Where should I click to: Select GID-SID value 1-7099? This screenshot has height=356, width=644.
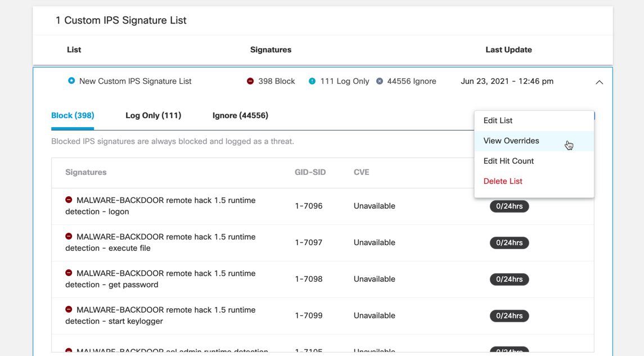tap(308, 316)
